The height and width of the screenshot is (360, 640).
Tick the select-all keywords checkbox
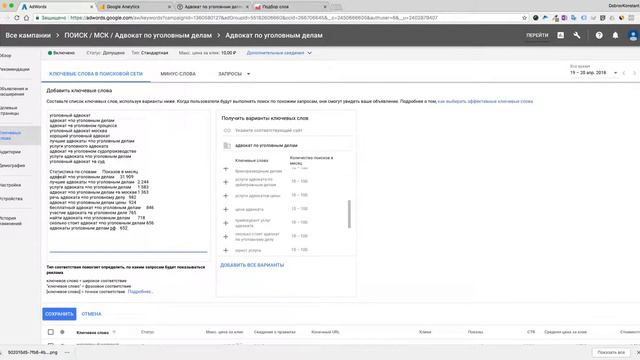pyautogui.click(x=51, y=332)
